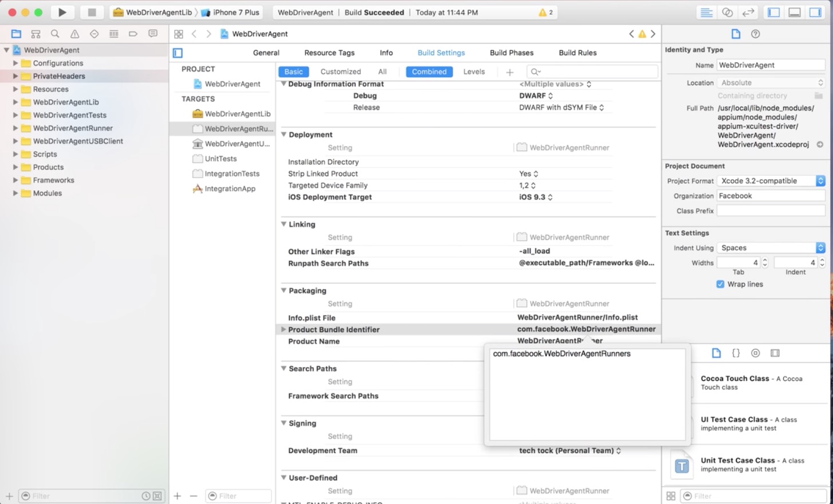Open the Project Format dropdown
Viewport: 833px width, 504px height.
pos(771,180)
